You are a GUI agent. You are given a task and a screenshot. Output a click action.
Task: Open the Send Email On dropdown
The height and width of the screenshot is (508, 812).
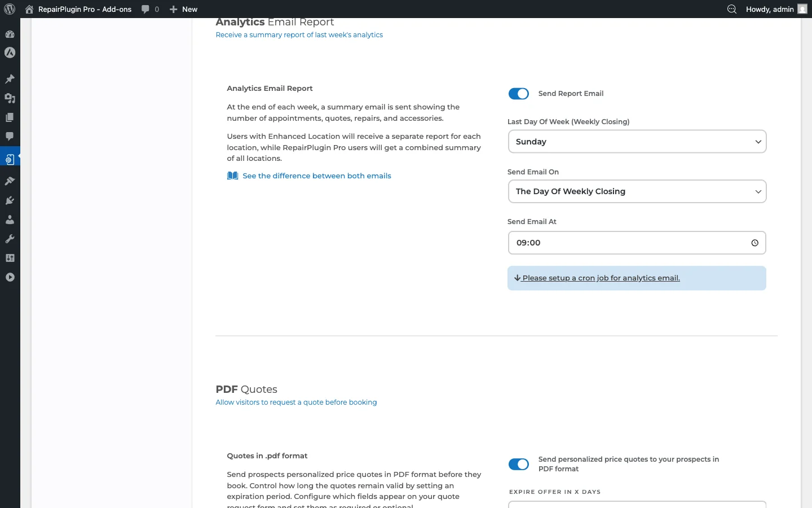tap(637, 191)
